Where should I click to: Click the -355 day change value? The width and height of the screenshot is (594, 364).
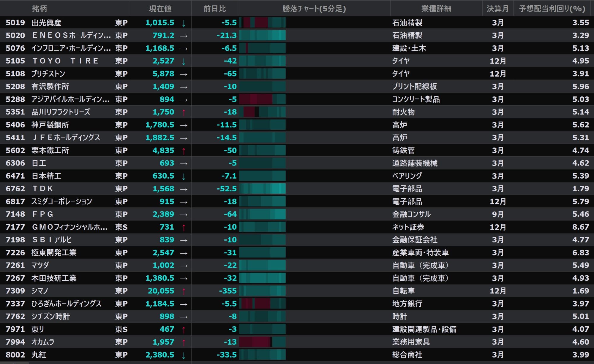pos(228,291)
